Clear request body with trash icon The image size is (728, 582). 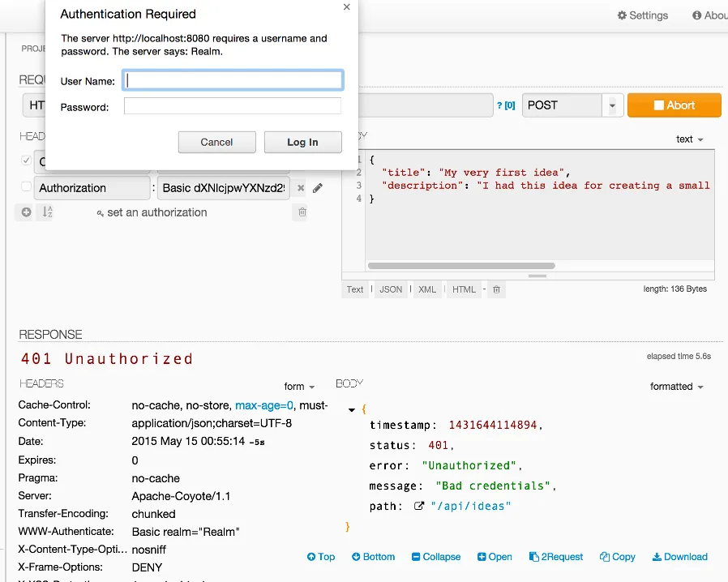(497, 289)
